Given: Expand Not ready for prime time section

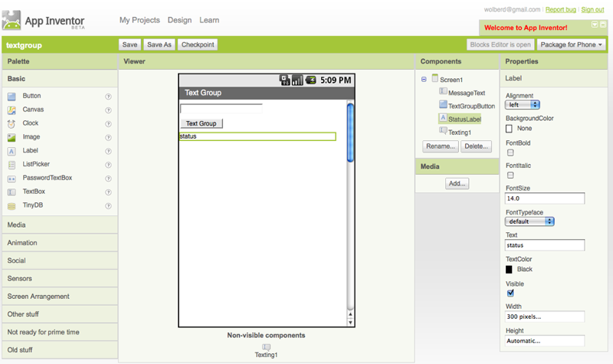Looking at the screenshot, I should click(60, 332).
